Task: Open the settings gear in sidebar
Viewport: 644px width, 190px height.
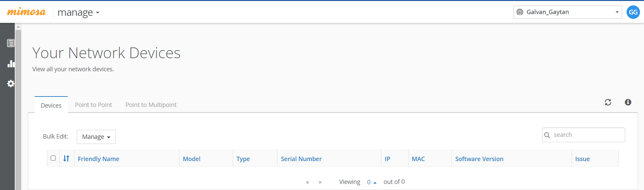Action: (x=11, y=83)
